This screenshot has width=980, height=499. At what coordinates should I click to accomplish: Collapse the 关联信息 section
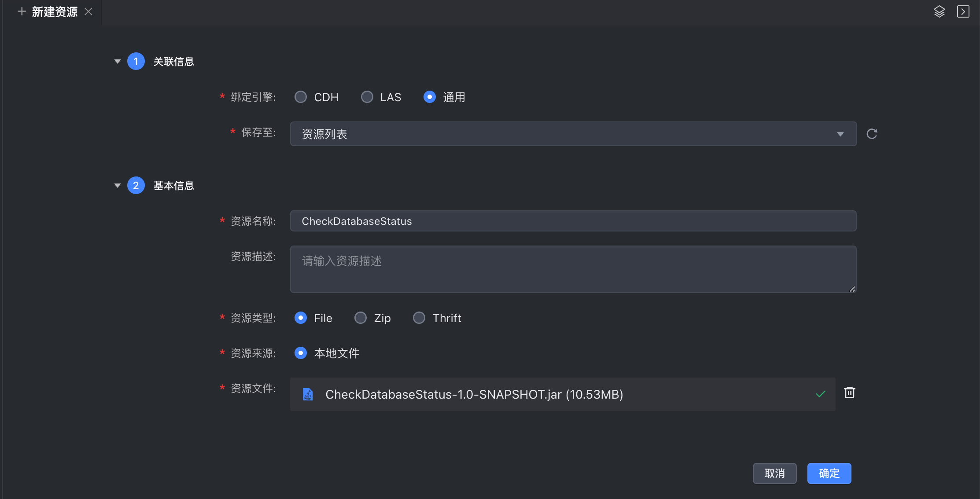click(x=118, y=62)
